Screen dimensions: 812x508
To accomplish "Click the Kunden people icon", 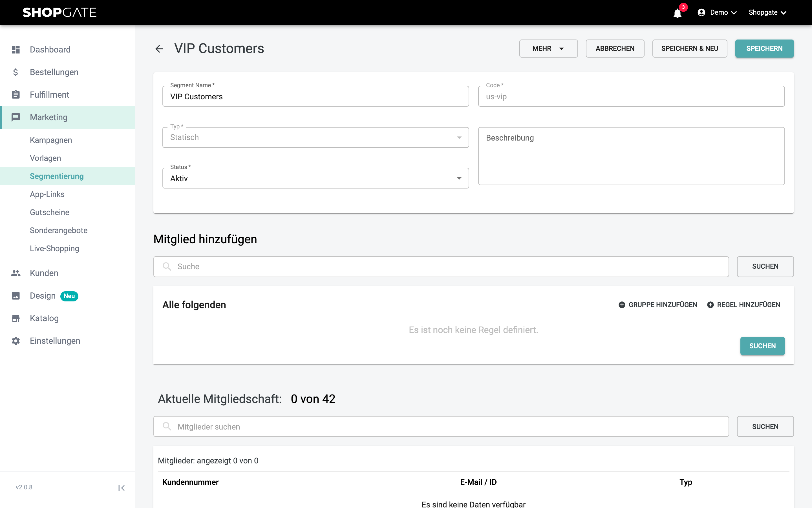I will (16, 273).
